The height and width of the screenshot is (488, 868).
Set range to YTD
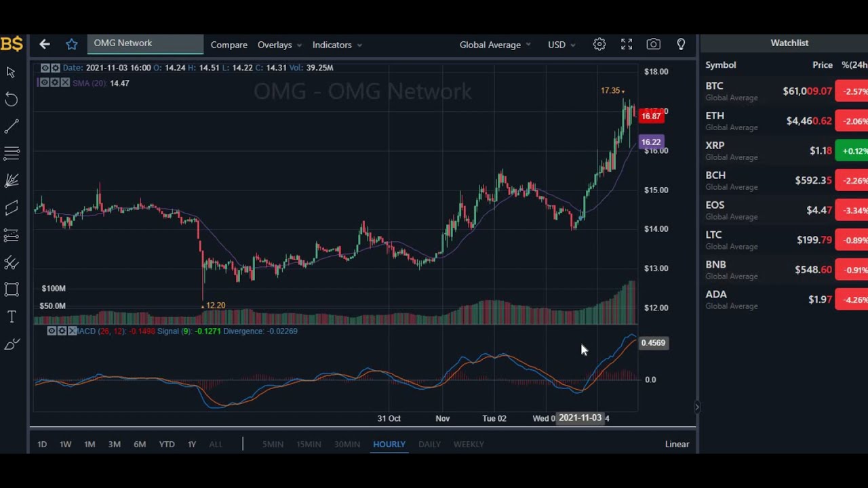(x=167, y=444)
